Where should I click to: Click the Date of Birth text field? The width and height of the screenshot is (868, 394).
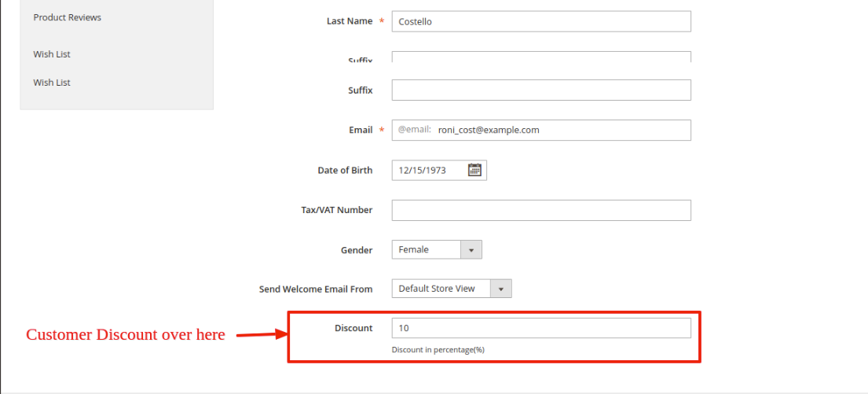429,170
